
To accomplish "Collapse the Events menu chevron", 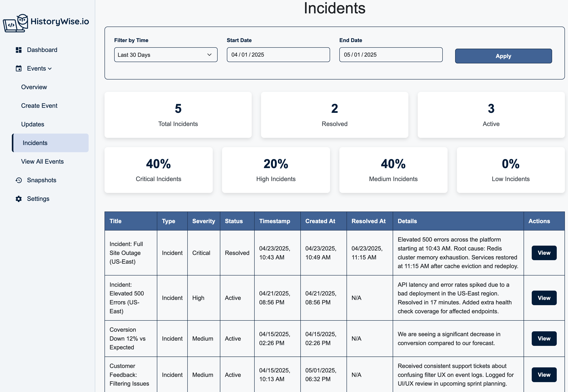I will click(x=50, y=68).
